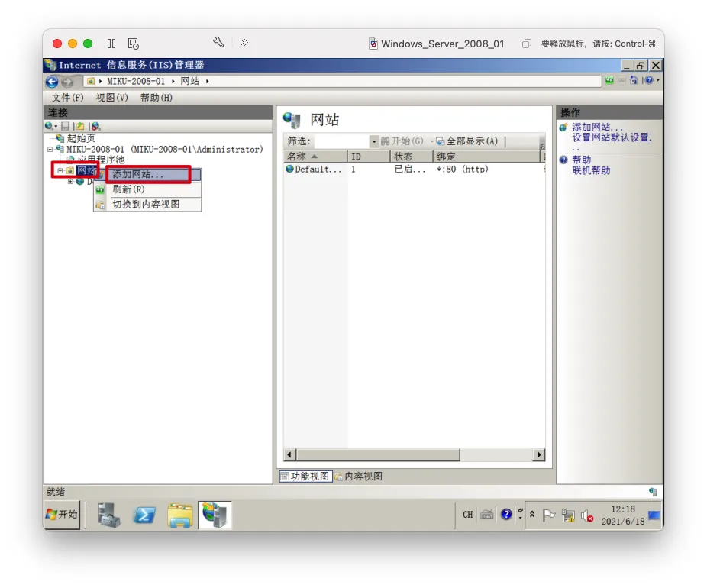The height and width of the screenshot is (588, 707).
Task: Click the 全部显示(A) button
Action: click(x=467, y=141)
